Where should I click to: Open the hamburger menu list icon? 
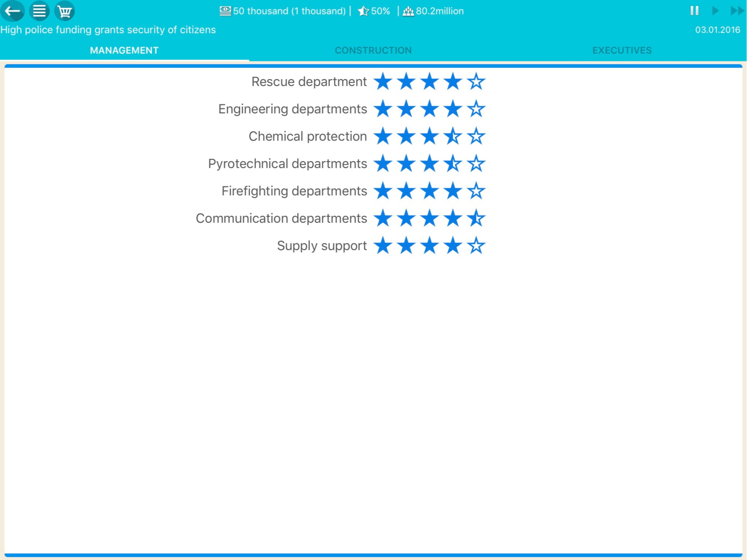click(x=39, y=11)
